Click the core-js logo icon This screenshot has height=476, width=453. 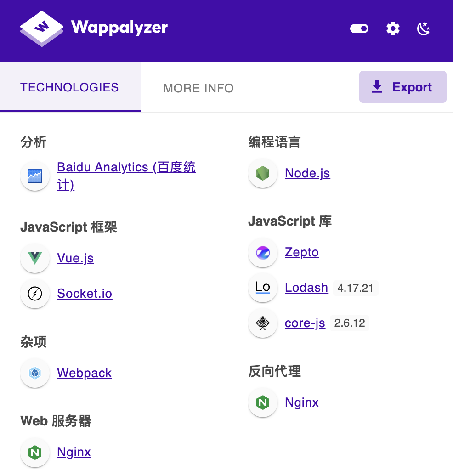[263, 323]
